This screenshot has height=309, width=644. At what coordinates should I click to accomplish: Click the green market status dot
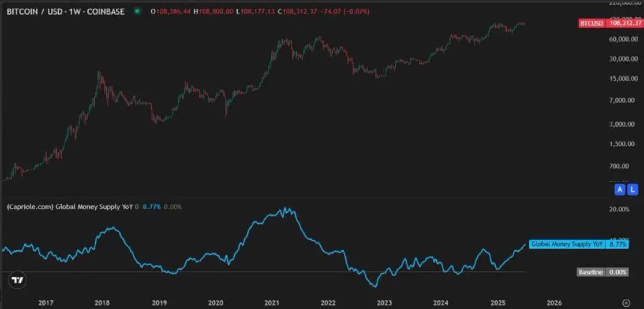coord(137,12)
